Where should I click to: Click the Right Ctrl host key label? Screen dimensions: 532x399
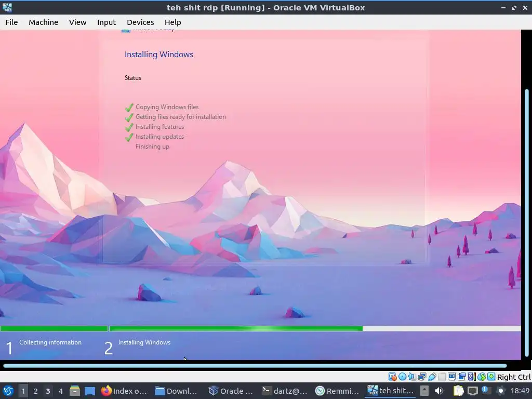pyautogui.click(x=514, y=377)
